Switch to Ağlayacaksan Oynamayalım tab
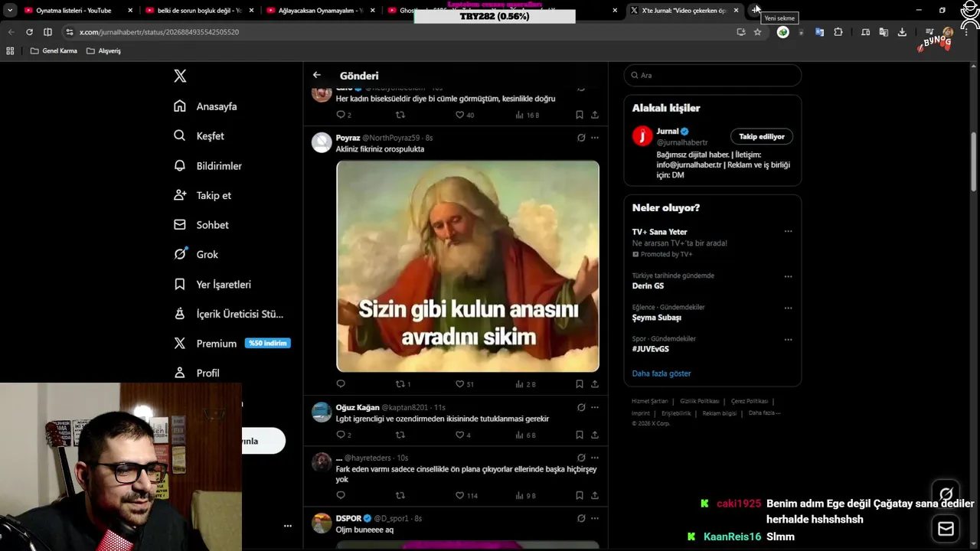Image resolution: width=980 pixels, height=551 pixels. (x=320, y=10)
